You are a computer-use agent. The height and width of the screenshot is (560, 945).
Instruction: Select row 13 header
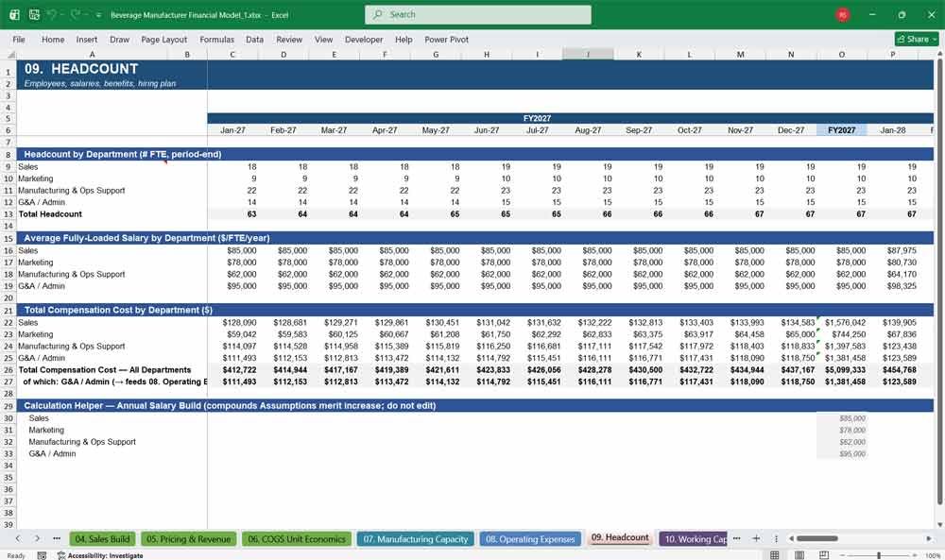9,214
